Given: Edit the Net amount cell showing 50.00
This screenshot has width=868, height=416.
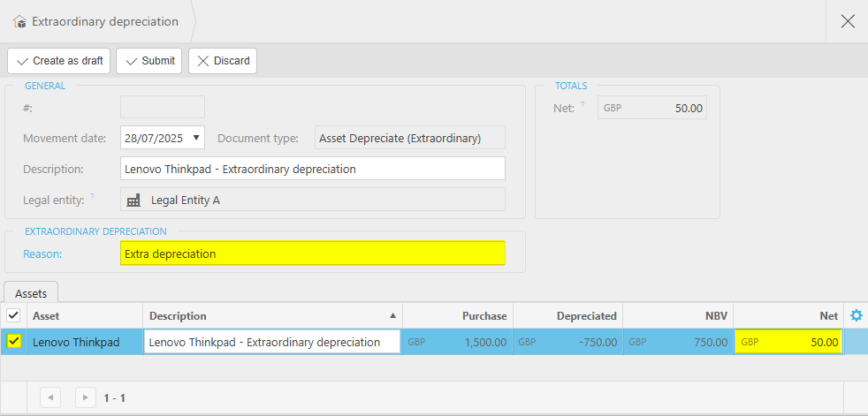Looking at the screenshot, I should [x=788, y=342].
